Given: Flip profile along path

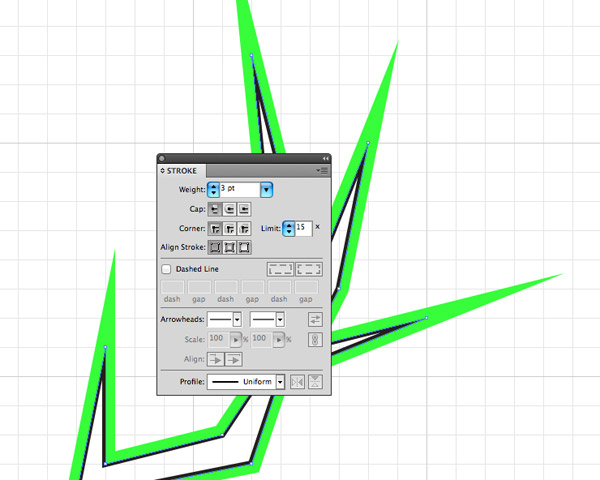Looking at the screenshot, I should pyautogui.click(x=297, y=382).
